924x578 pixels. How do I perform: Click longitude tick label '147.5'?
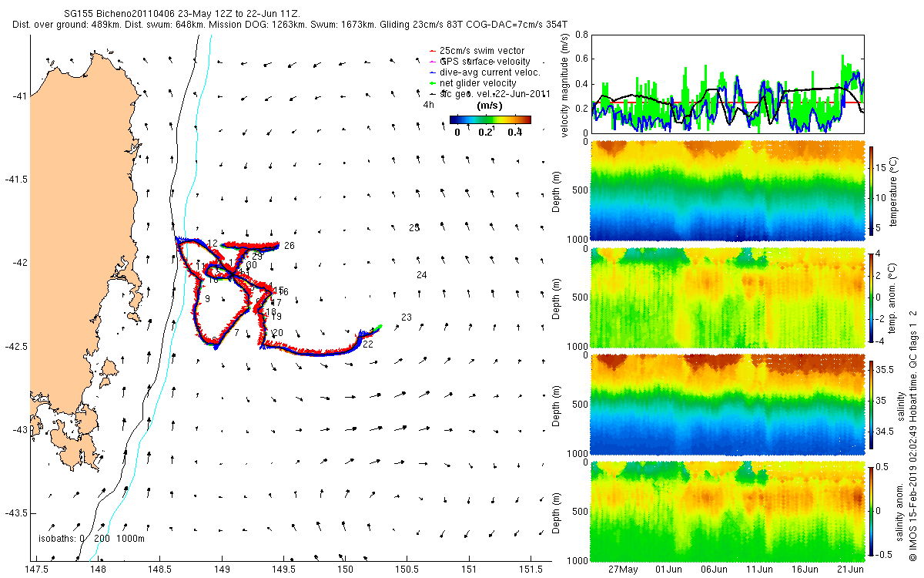(x=36, y=570)
